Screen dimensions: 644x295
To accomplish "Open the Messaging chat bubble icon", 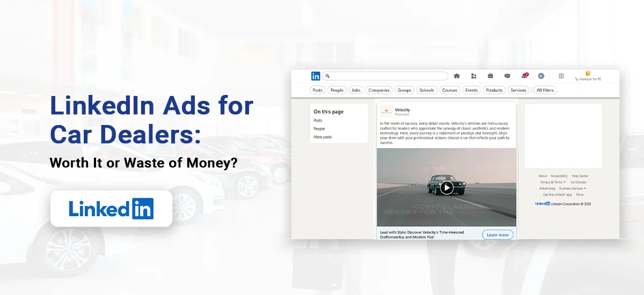I will [x=507, y=76].
